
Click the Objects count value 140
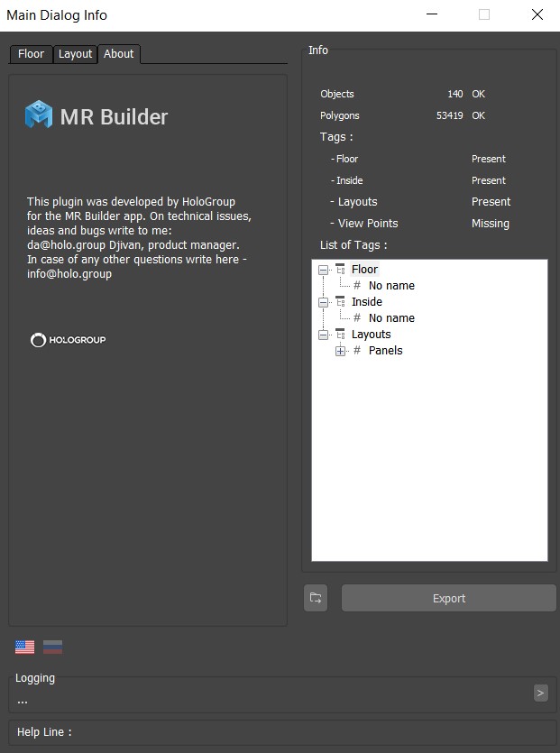(x=455, y=94)
